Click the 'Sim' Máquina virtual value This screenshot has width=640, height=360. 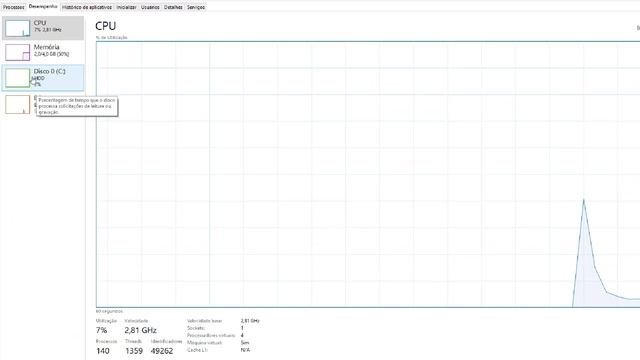245,343
